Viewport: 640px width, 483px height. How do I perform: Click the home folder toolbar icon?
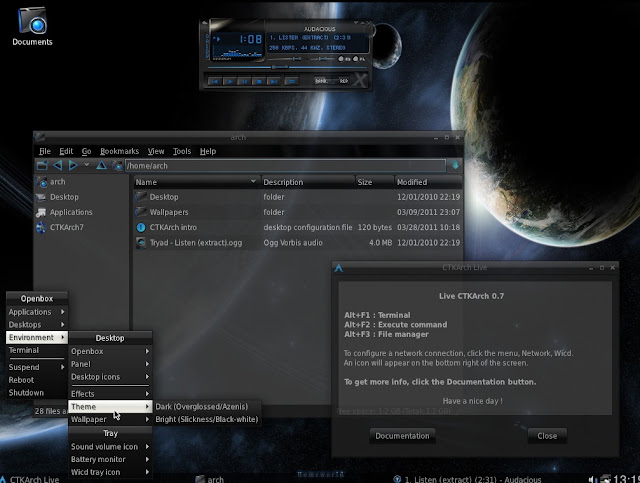[x=117, y=166]
